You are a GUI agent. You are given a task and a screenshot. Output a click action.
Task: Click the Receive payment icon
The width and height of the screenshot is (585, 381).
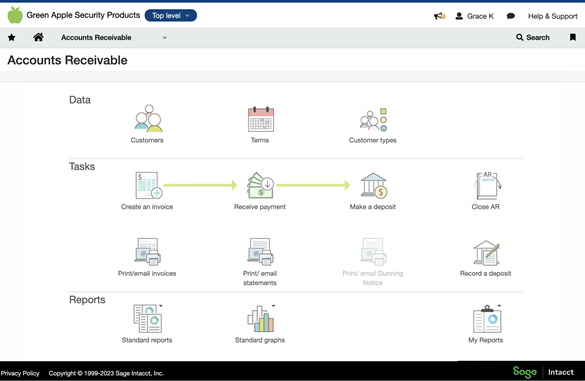click(260, 185)
